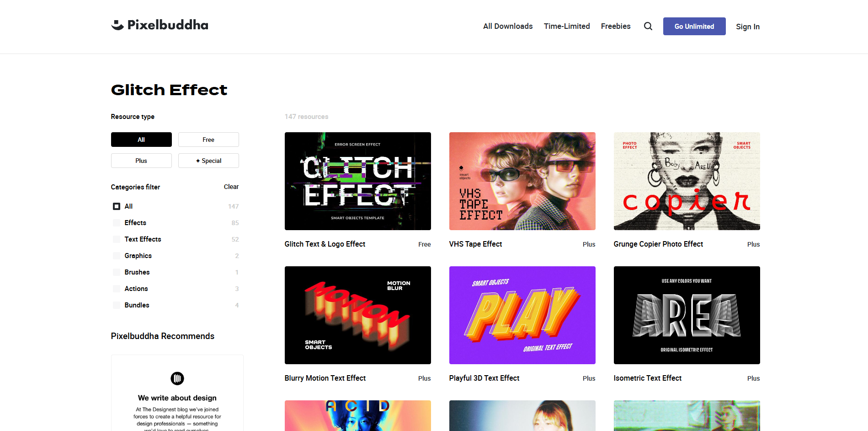The width and height of the screenshot is (868, 431).
Task: Select the Bundles category filter
Action: [x=116, y=305]
